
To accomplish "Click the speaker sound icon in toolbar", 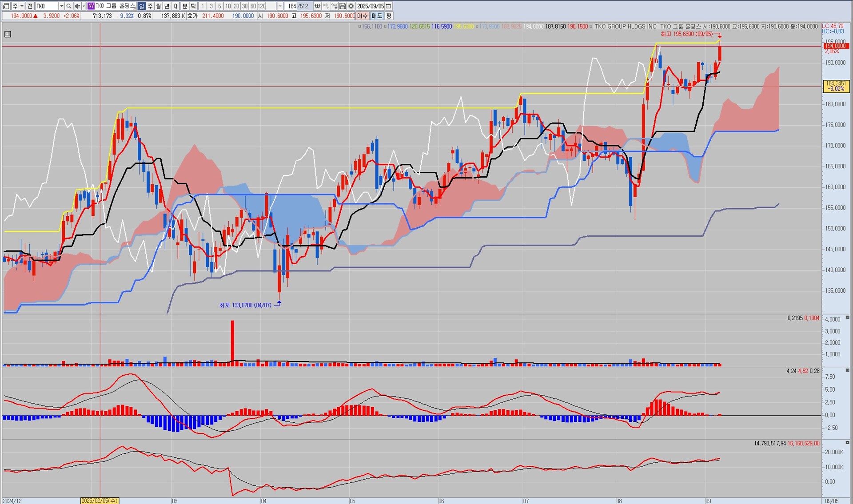I will coord(77,6).
